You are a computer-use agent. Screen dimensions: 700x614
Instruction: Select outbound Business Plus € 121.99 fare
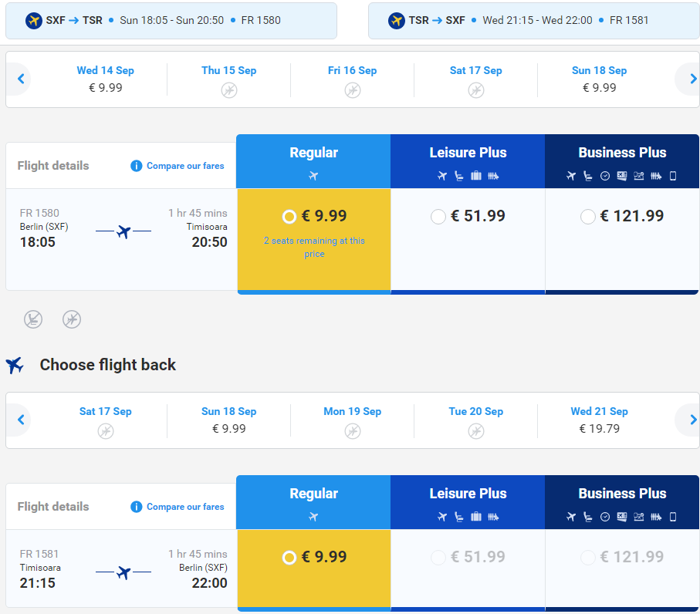[587, 217]
